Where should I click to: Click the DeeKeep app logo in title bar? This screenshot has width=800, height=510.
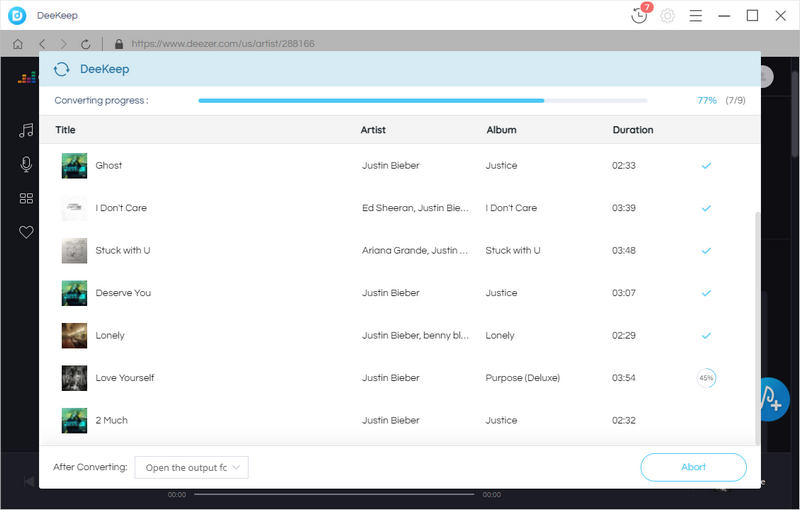pyautogui.click(x=17, y=15)
